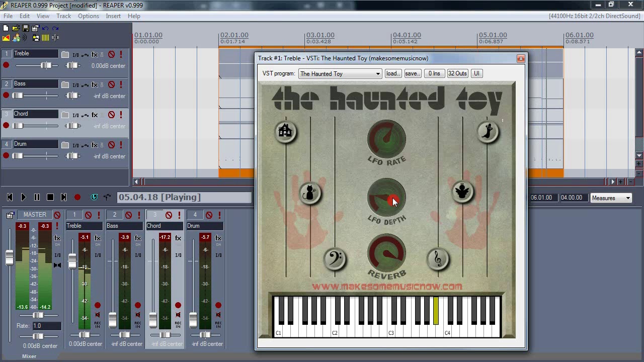Open Project Settings from the main toolbar
This screenshot has width=644, height=362.
coord(35,28)
